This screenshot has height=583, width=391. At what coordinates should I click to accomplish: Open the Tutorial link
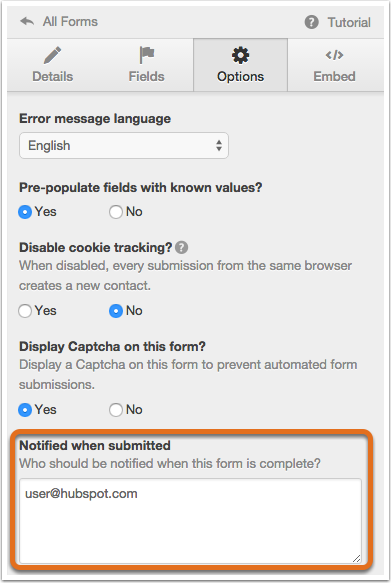pyautogui.click(x=337, y=22)
